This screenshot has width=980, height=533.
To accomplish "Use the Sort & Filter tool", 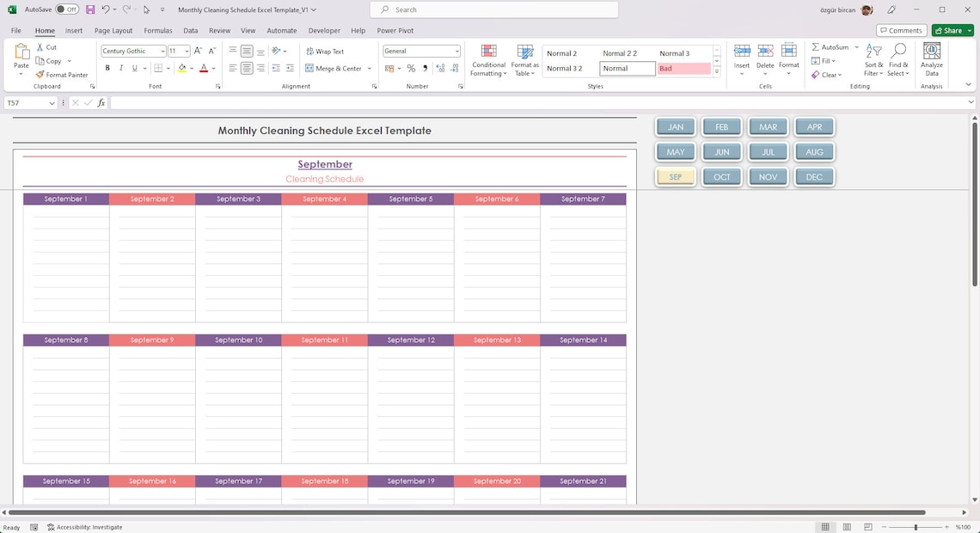I will pyautogui.click(x=873, y=60).
